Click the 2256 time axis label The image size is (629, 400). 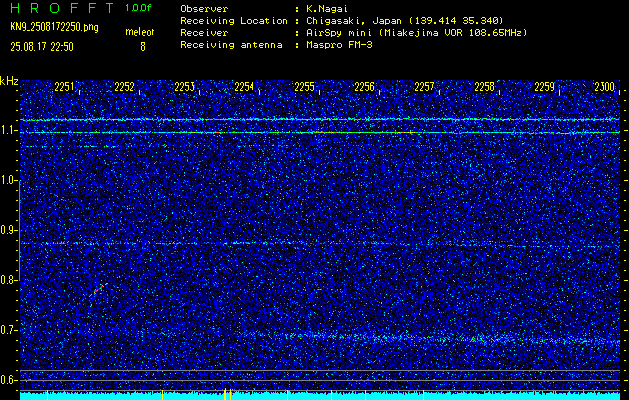coord(364,87)
